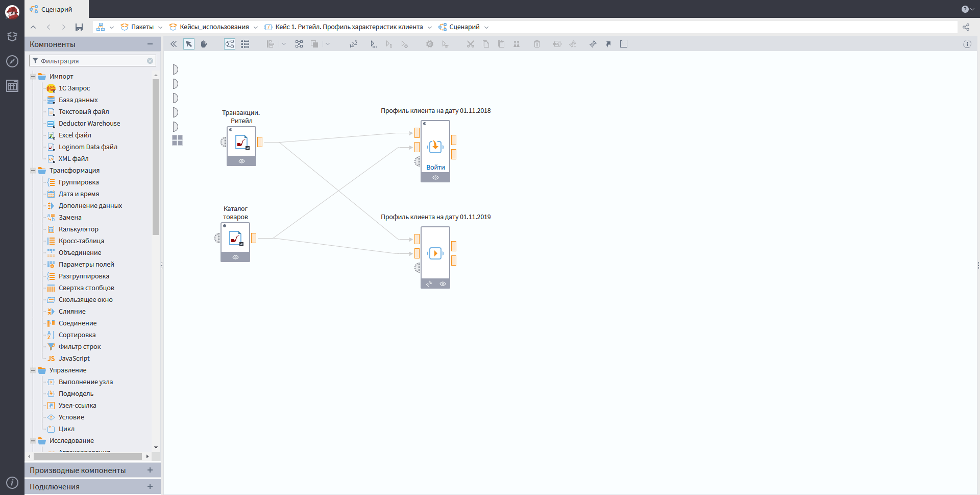The width and height of the screenshot is (980, 495).
Task: Click the save diskette icon
Action: tap(79, 27)
